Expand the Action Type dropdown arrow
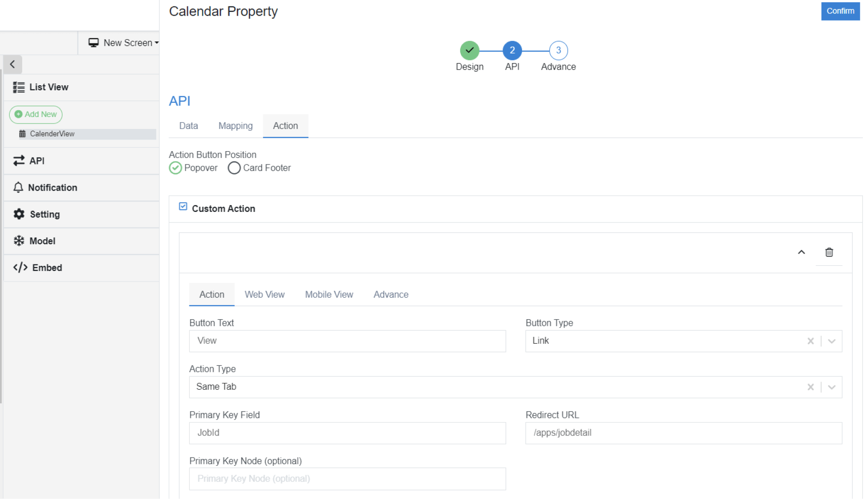 832,387
